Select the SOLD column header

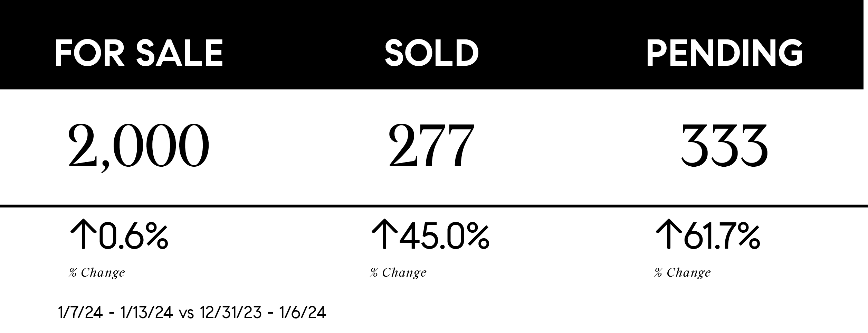click(432, 53)
